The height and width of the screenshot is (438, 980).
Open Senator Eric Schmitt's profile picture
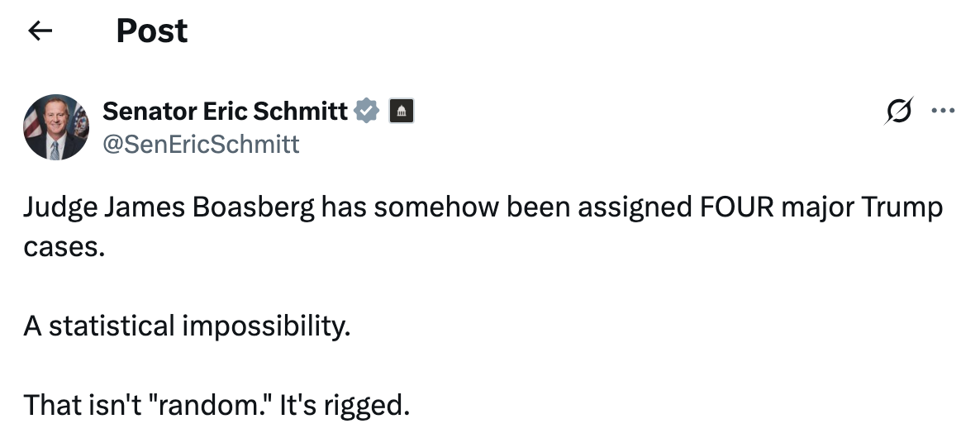pos(56,126)
